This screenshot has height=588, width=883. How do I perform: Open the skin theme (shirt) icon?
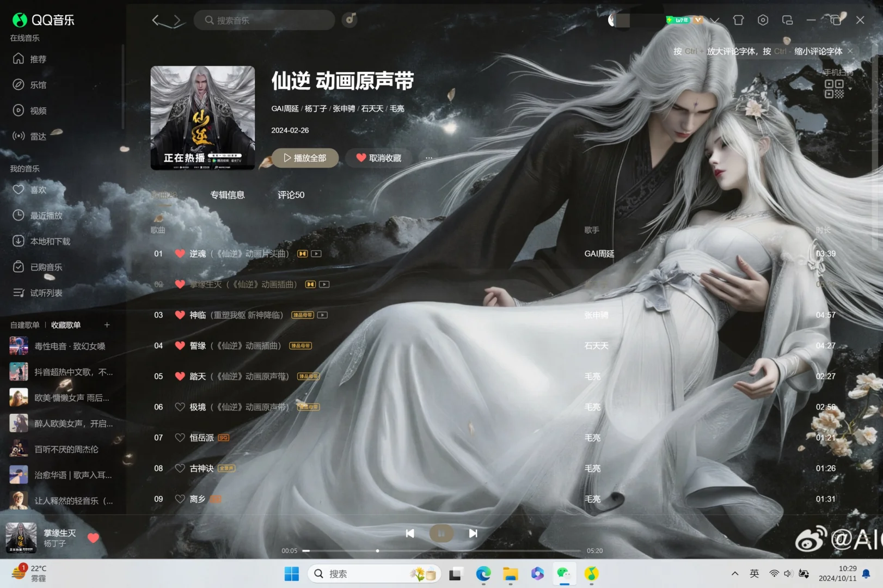[x=738, y=20]
